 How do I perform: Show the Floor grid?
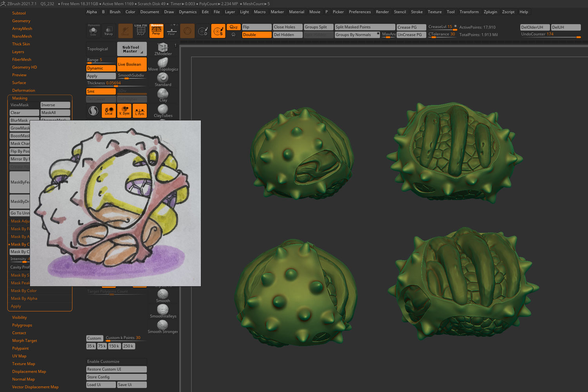coord(171,31)
